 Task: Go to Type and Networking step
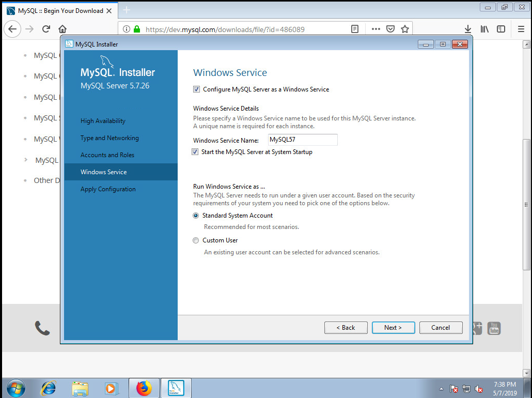coord(109,138)
